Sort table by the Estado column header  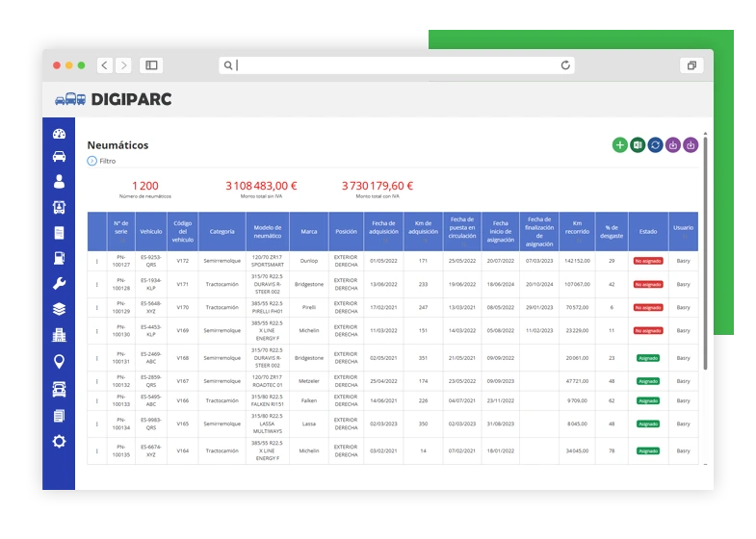pyautogui.click(x=647, y=231)
